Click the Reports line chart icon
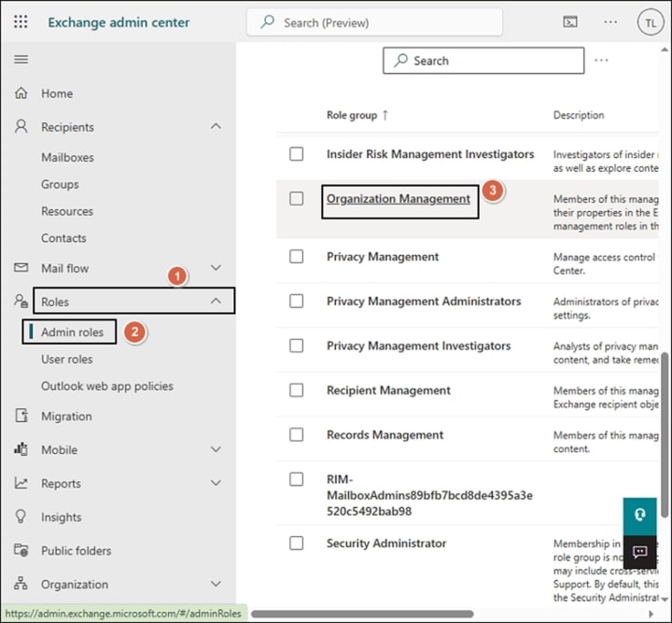The height and width of the screenshot is (623, 672). click(x=21, y=483)
